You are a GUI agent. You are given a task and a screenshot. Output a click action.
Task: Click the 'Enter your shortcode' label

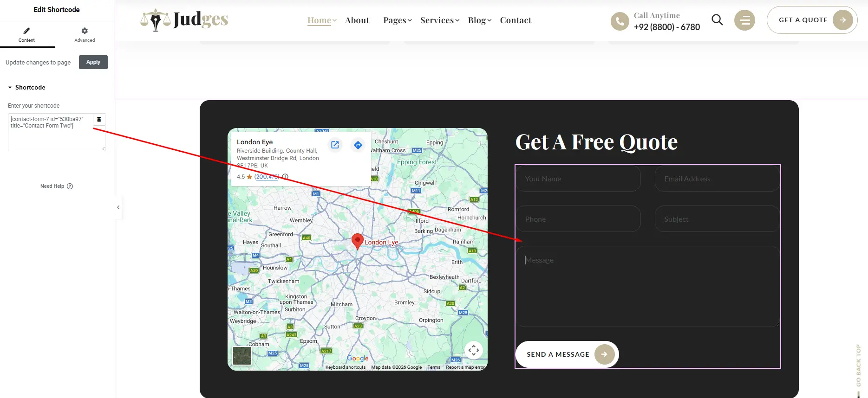pos(33,106)
